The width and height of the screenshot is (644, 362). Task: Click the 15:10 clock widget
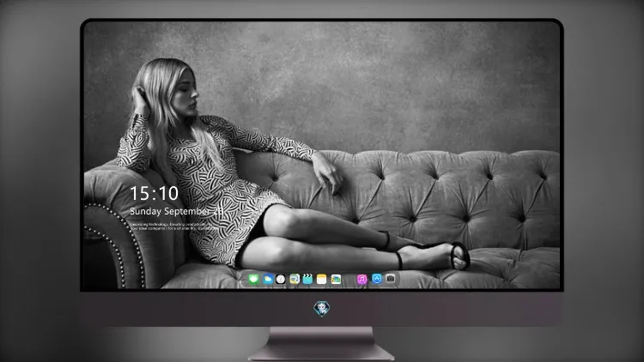click(155, 193)
